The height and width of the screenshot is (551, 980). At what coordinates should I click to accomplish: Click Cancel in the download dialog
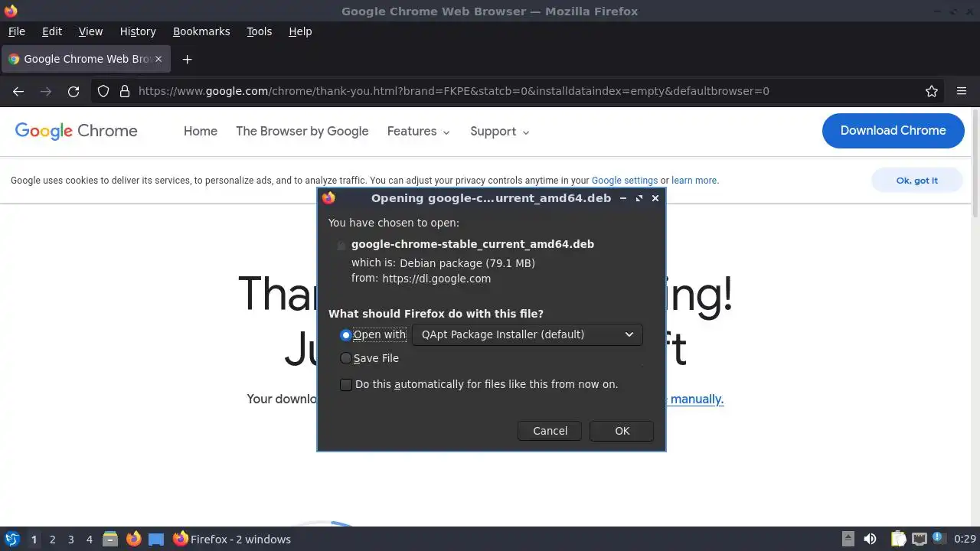[x=550, y=431]
